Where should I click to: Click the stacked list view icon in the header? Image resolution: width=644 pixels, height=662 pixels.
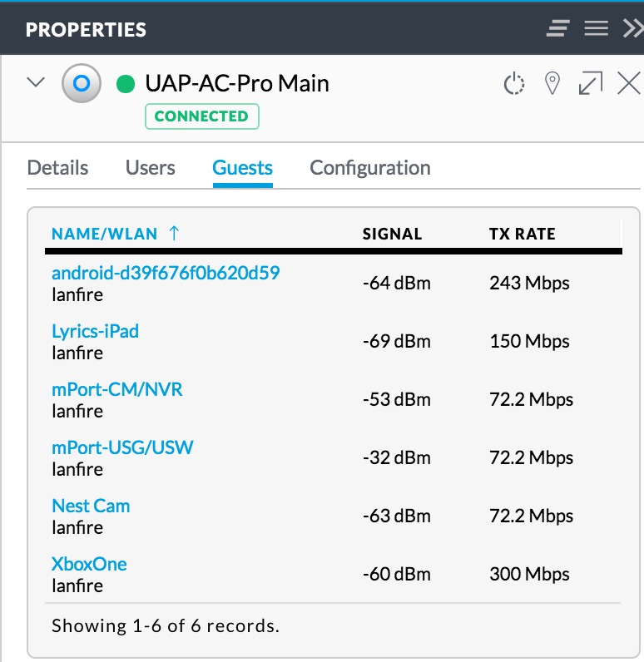(557, 29)
